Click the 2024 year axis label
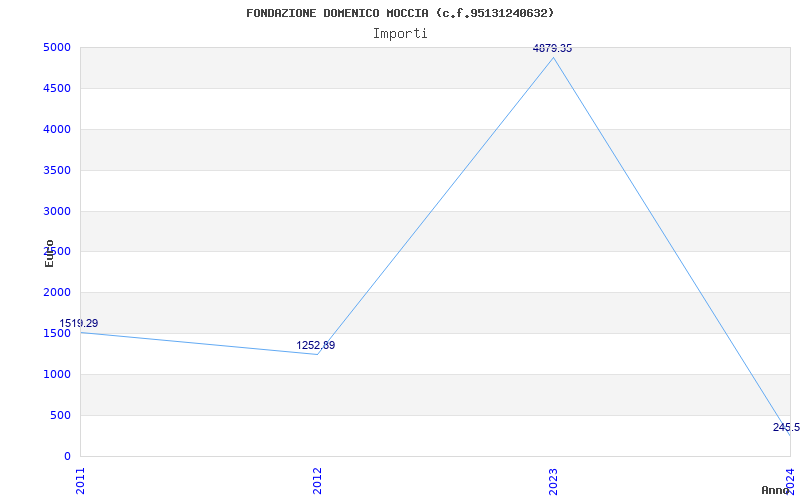The image size is (800, 500). point(790,480)
